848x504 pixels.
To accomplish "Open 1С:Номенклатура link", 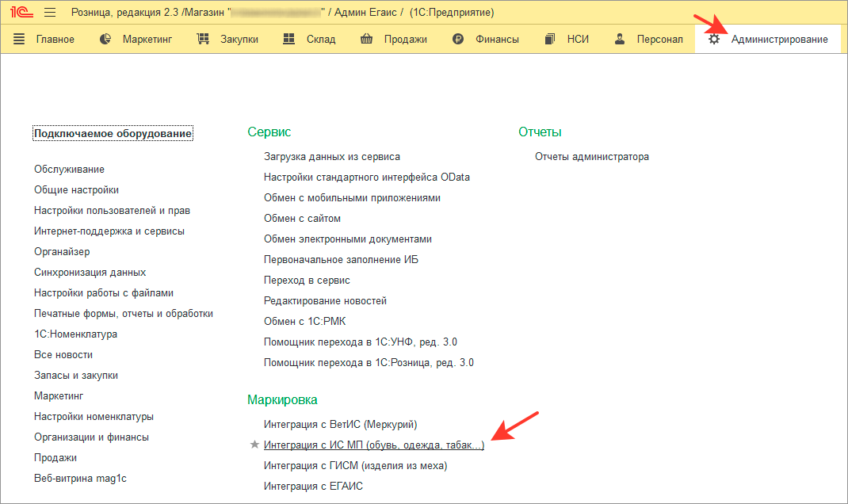I will [x=76, y=334].
